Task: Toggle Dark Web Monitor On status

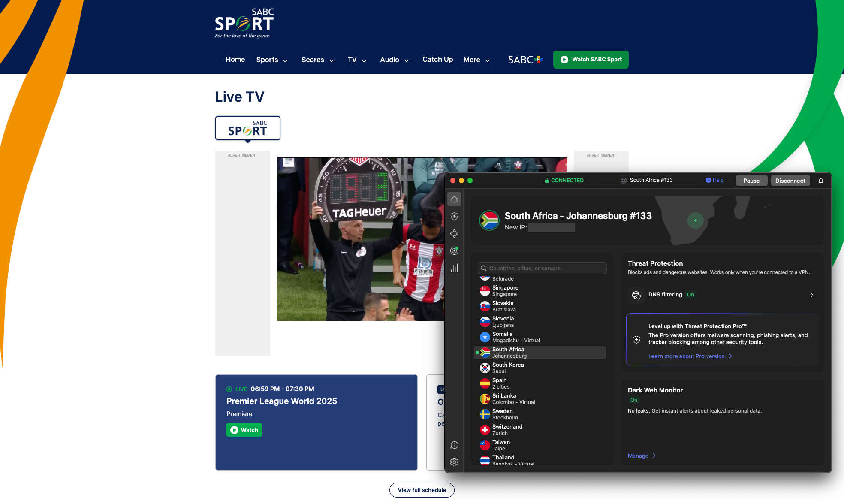Action: [634, 400]
